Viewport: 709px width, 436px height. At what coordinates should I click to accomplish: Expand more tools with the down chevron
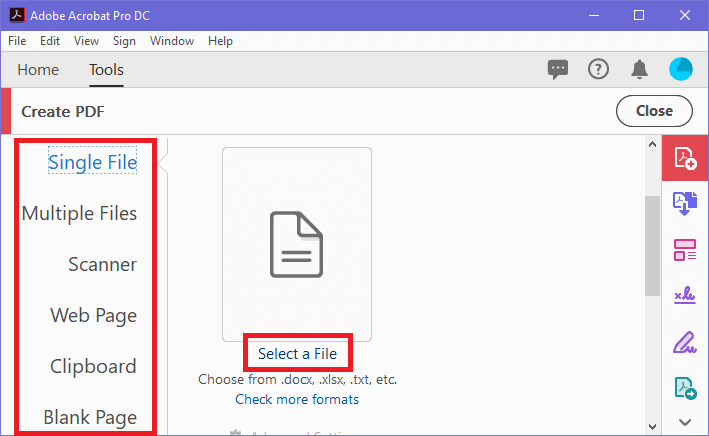(x=685, y=422)
